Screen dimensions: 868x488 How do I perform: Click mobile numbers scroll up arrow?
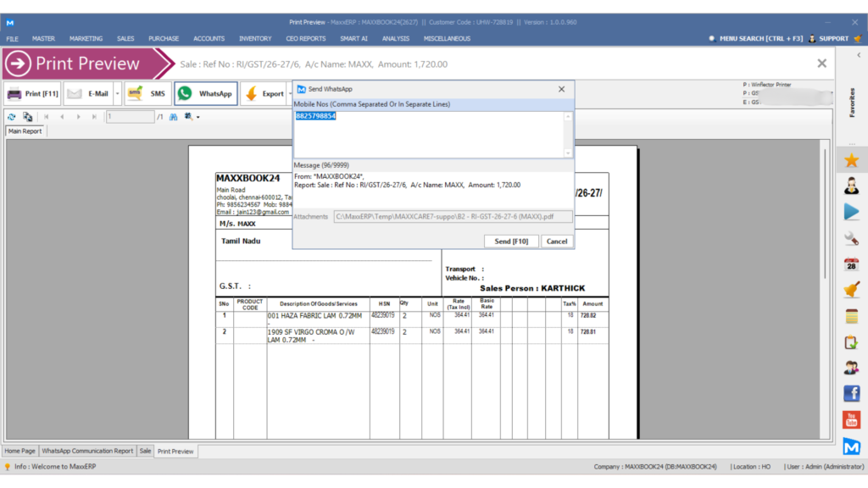click(568, 116)
